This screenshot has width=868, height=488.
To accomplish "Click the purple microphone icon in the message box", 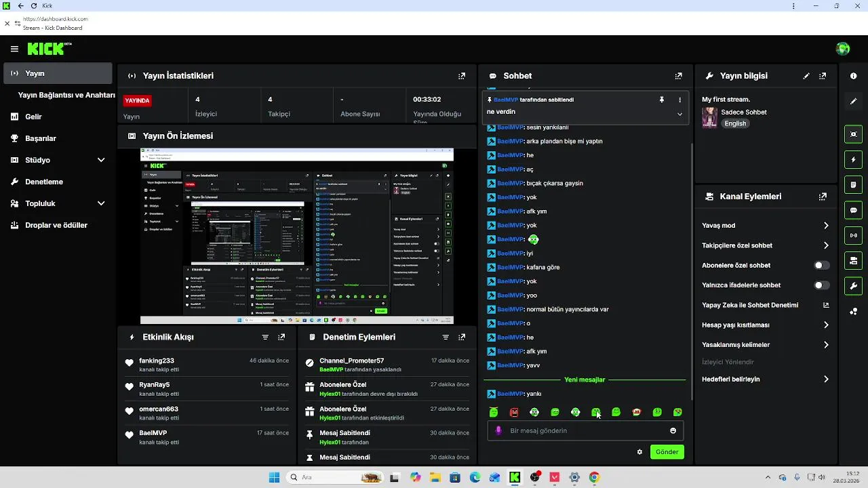I will pyautogui.click(x=498, y=430).
